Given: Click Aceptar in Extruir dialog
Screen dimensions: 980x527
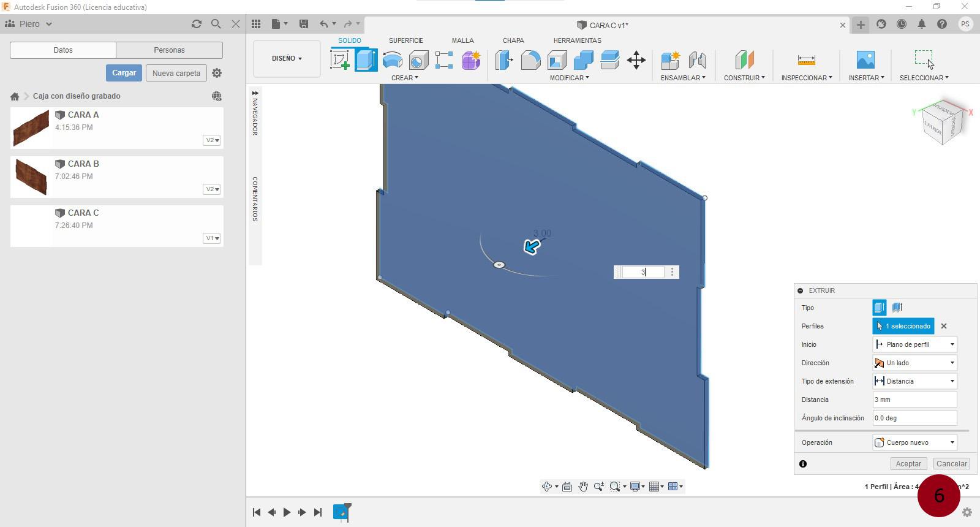Looking at the screenshot, I should click(x=908, y=464).
